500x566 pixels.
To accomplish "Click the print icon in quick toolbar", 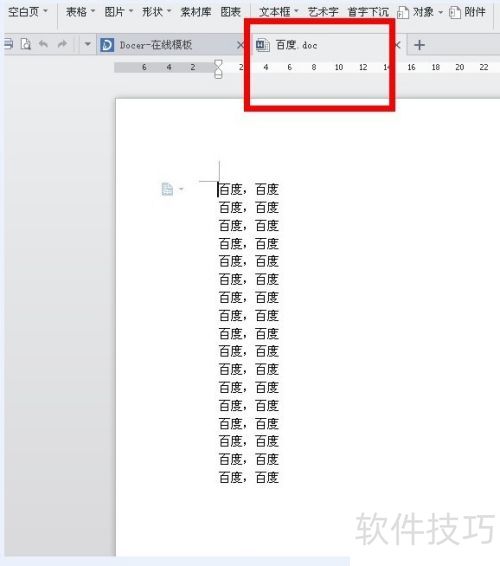I will tap(9, 44).
